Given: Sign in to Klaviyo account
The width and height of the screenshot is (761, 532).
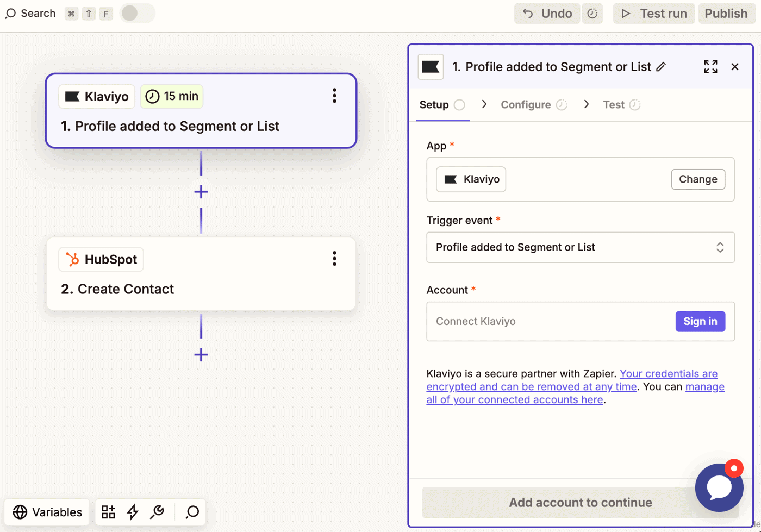Looking at the screenshot, I should pos(700,321).
